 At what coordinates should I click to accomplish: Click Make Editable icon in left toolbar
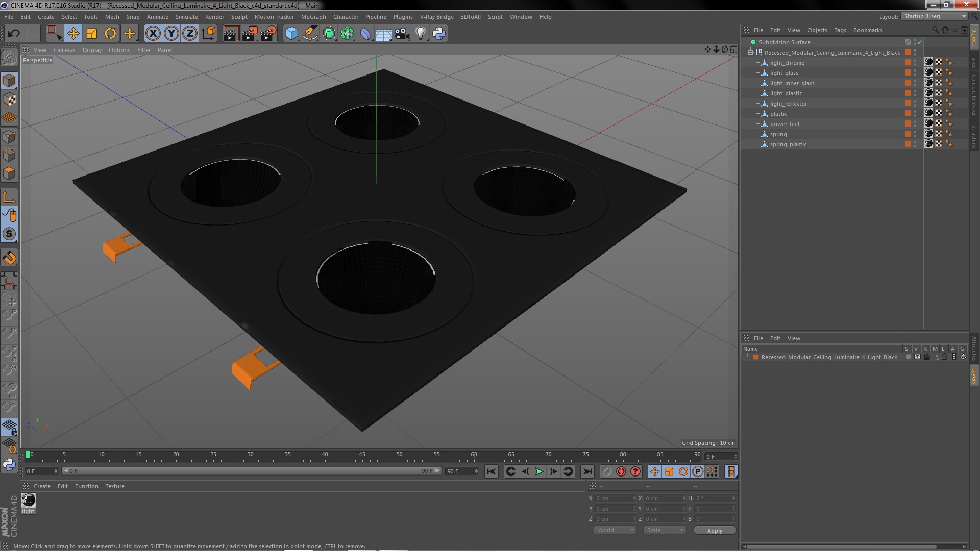9,57
